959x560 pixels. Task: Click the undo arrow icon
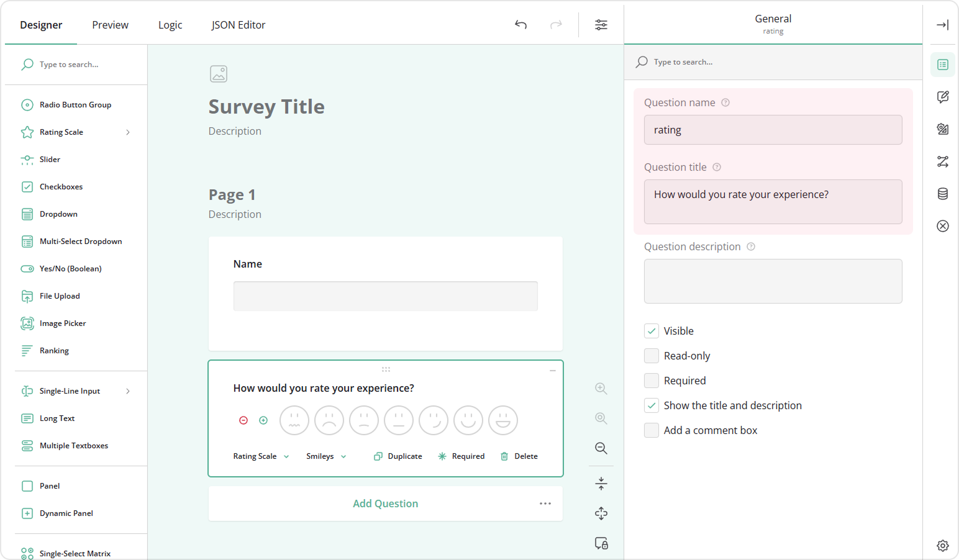coord(520,25)
